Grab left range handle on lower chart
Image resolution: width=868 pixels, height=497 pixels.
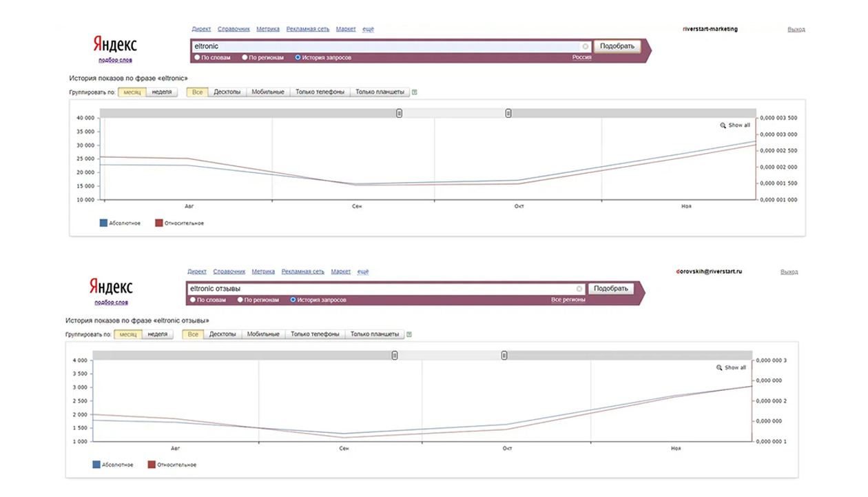coord(395,355)
